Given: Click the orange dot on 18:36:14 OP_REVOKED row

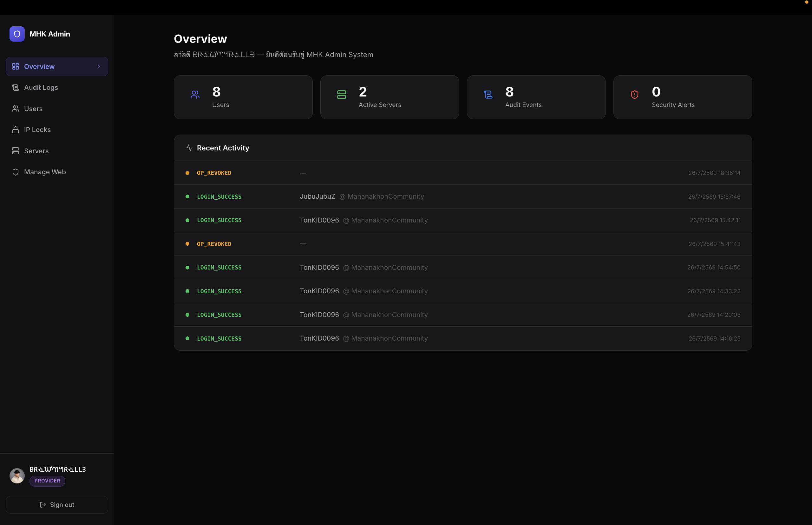Looking at the screenshot, I should pyautogui.click(x=187, y=173).
